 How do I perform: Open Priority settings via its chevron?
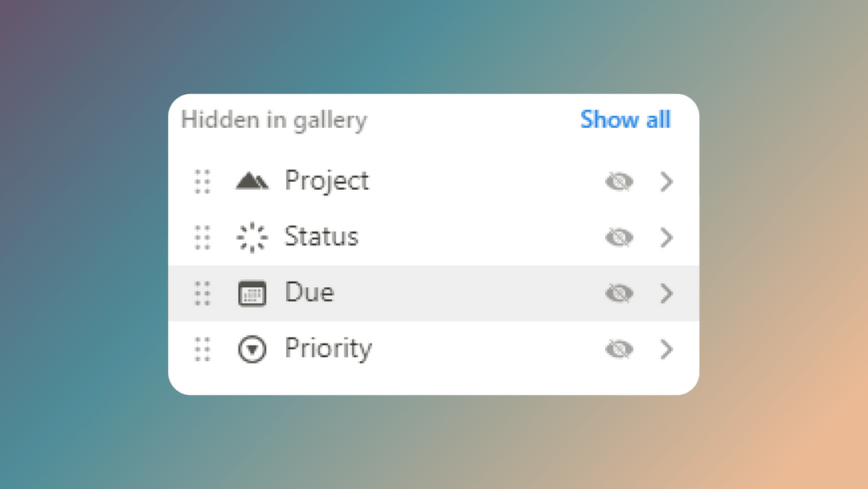pyautogui.click(x=666, y=349)
